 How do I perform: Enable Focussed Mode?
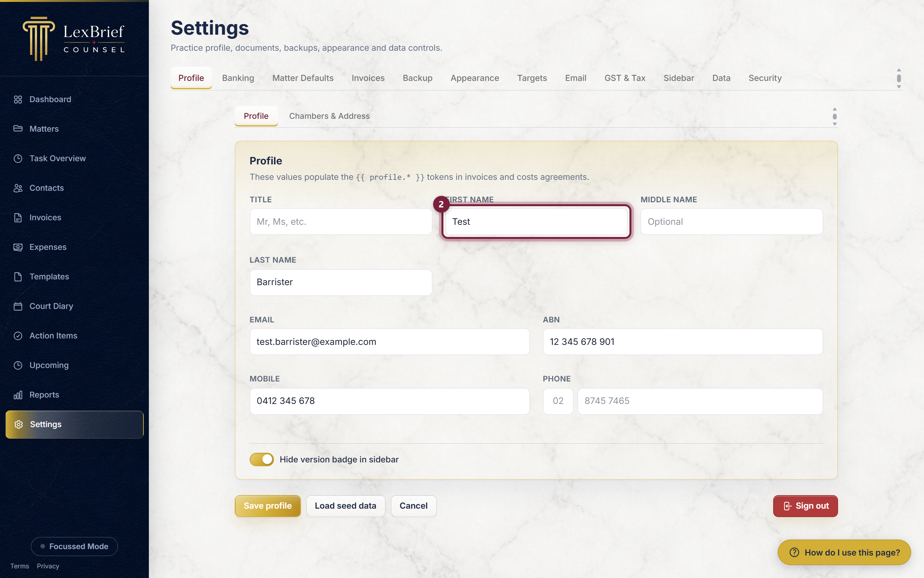pos(74,546)
